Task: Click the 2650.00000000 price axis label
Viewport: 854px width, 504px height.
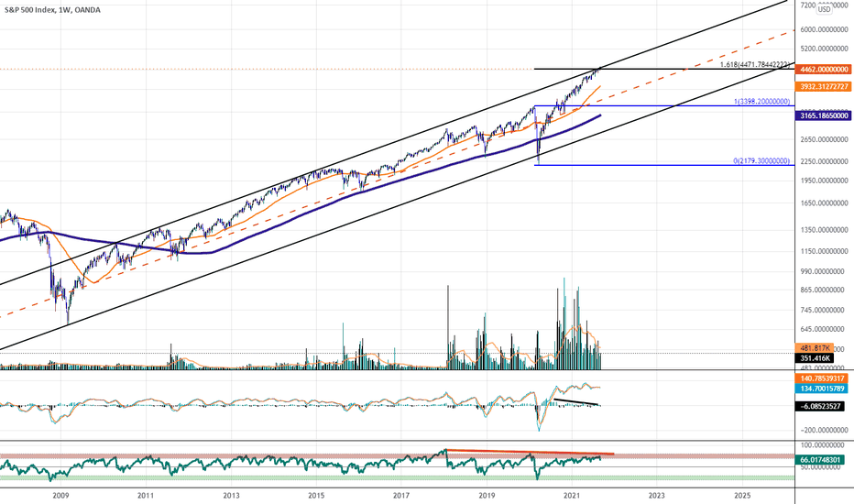Action: point(824,139)
